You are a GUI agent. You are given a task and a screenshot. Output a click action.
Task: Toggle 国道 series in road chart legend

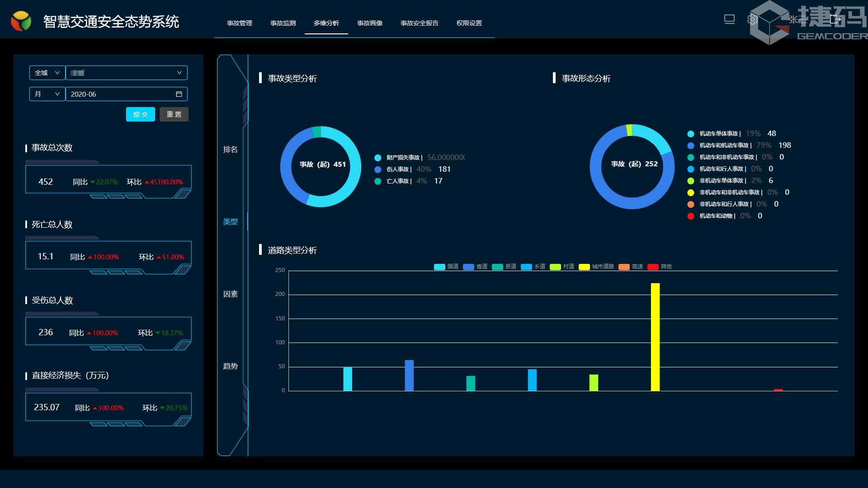[x=446, y=267]
